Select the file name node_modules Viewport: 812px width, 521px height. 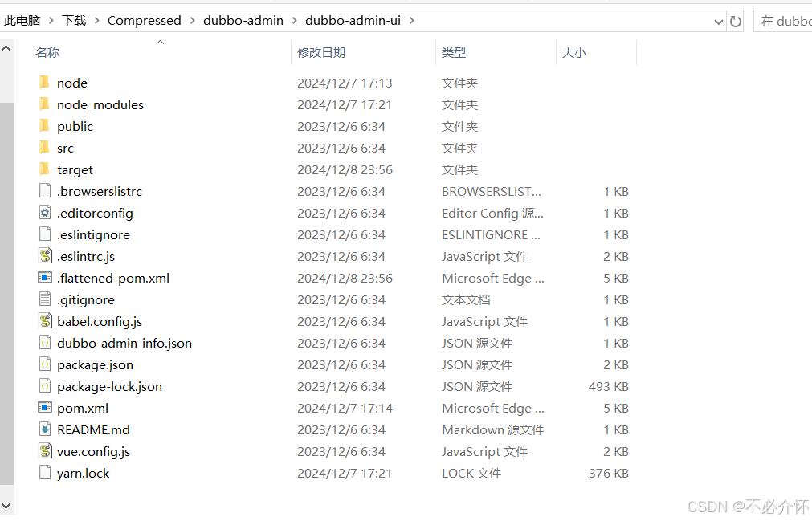tap(100, 105)
